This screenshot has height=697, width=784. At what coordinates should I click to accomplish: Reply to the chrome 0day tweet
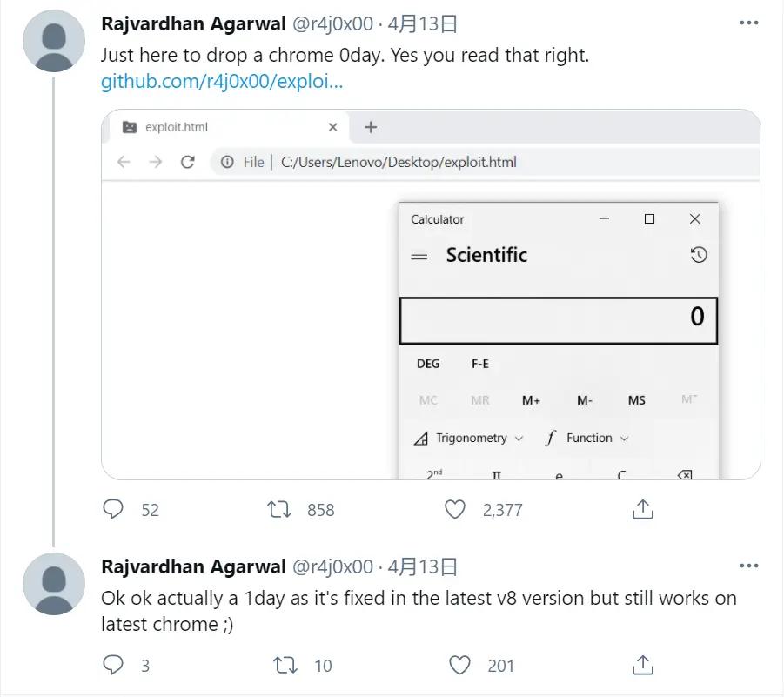(114, 509)
